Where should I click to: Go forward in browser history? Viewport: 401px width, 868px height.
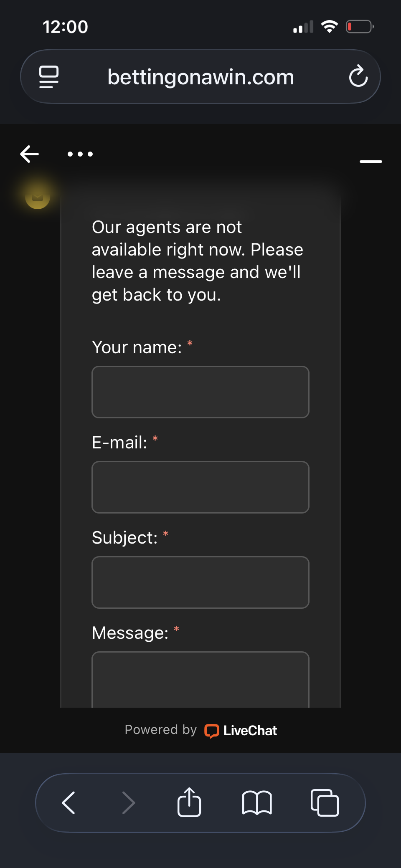coord(129,802)
